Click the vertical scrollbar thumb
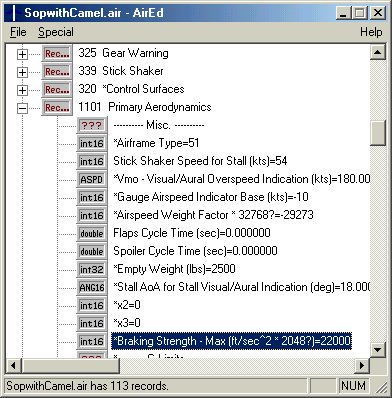Viewport: 392px width, 398px height. 378,133
